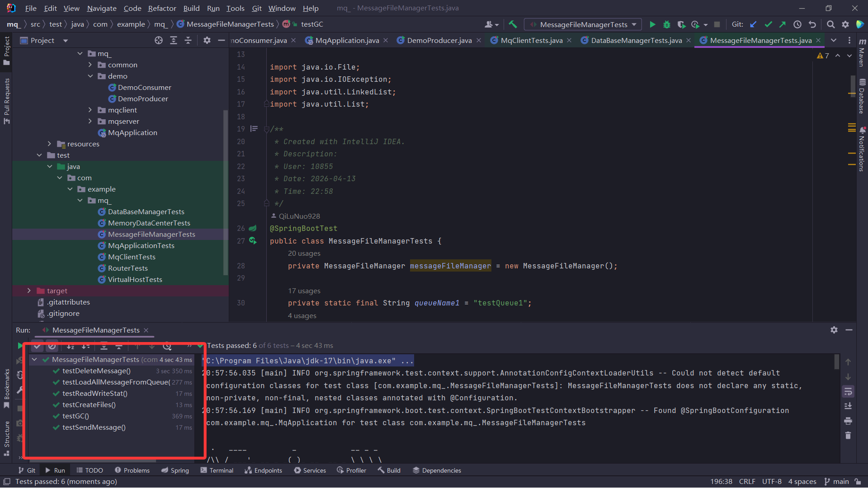Image resolution: width=868 pixels, height=488 pixels.
Task: Build project with hammer icon
Action: (513, 24)
